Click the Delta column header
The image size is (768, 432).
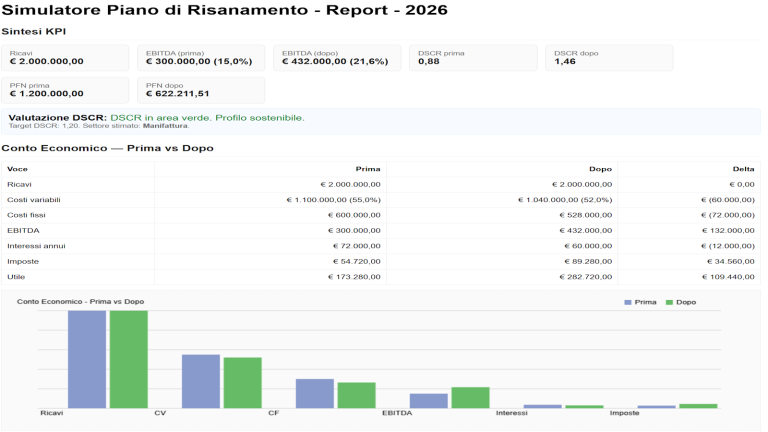point(743,169)
